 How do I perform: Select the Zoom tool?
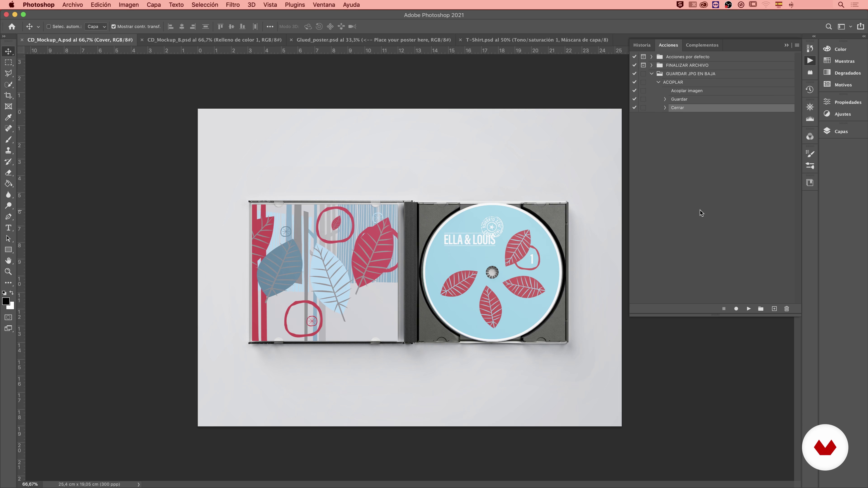pyautogui.click(x=8, y=272)
